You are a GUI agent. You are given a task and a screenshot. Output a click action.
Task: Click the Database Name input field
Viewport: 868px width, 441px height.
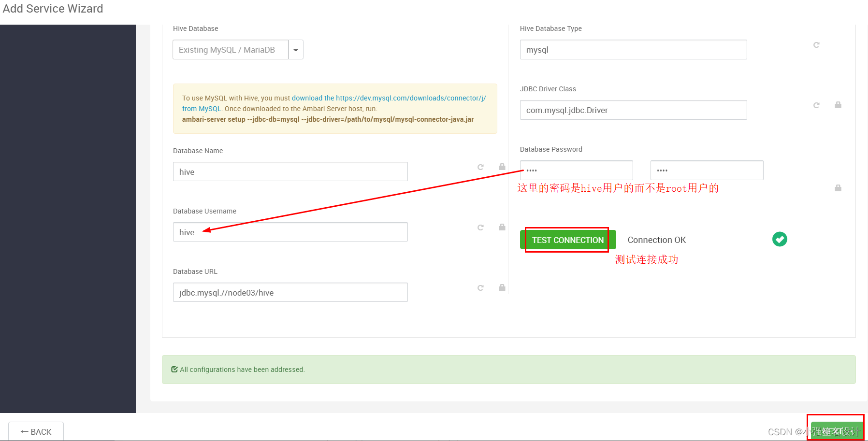pyautogui.click(x=290, y=171)
